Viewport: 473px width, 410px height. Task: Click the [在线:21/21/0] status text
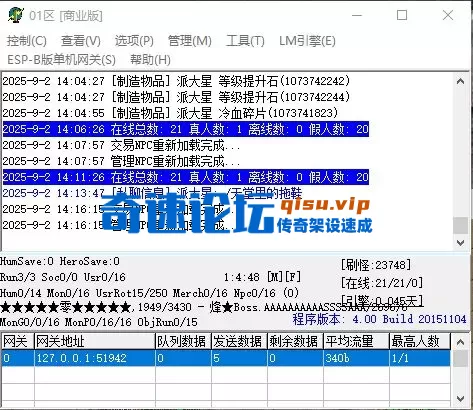[x=382, y=283]
